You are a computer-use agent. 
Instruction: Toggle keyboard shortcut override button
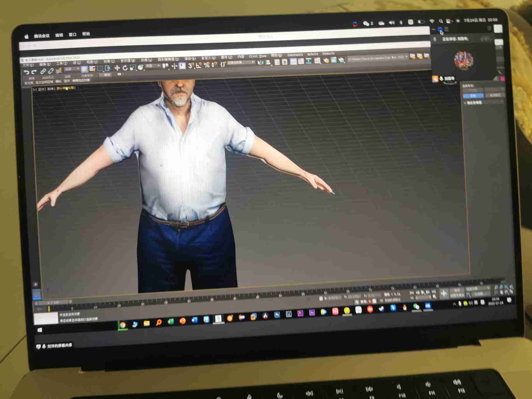pos(182,66)
